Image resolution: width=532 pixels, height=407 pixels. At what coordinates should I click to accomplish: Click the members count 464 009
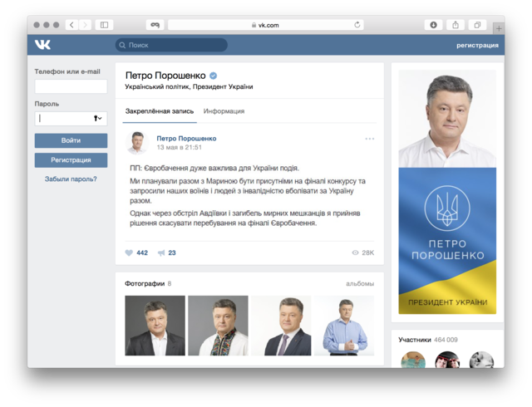click(446, 340)
